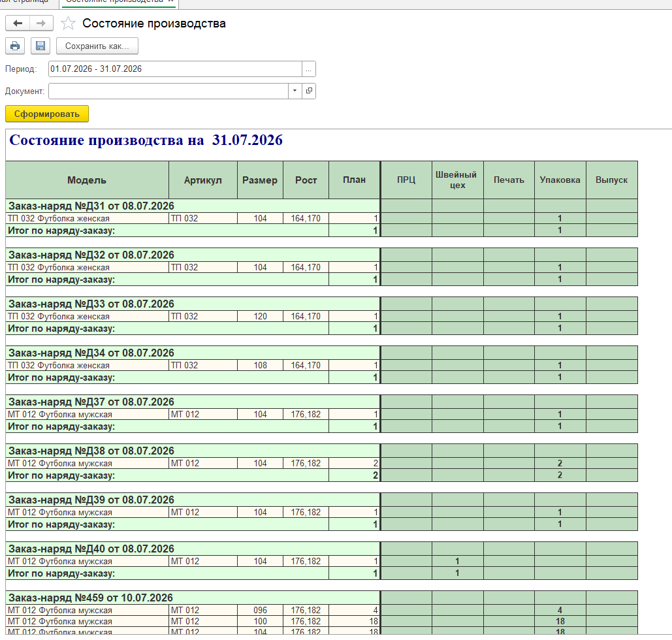The height and width of the screenshot is (640, 672).
Task: Select the Швейный цех column header
Action: (x=457, y=180)
